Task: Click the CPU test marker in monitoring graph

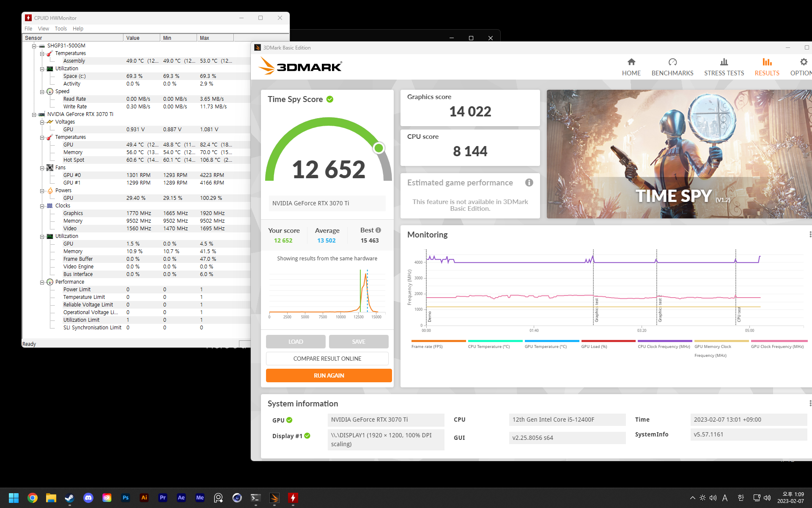Action: [739, 315]
